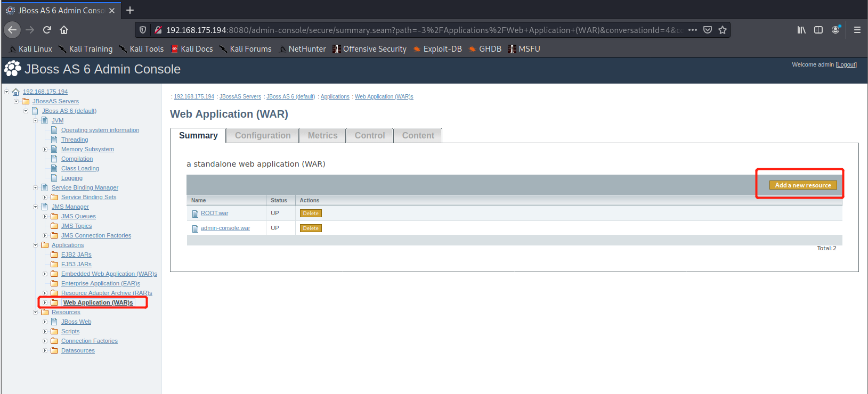
Task: Open the admin-console.war link
Action: 225,228
